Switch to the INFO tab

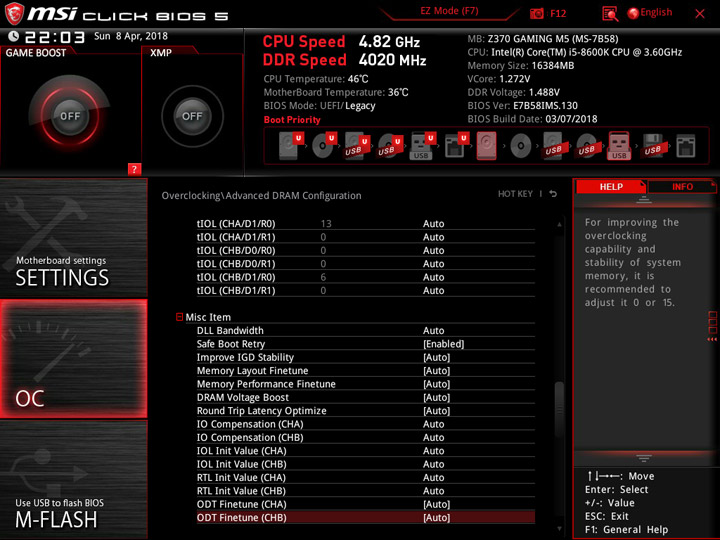[682, 186]
